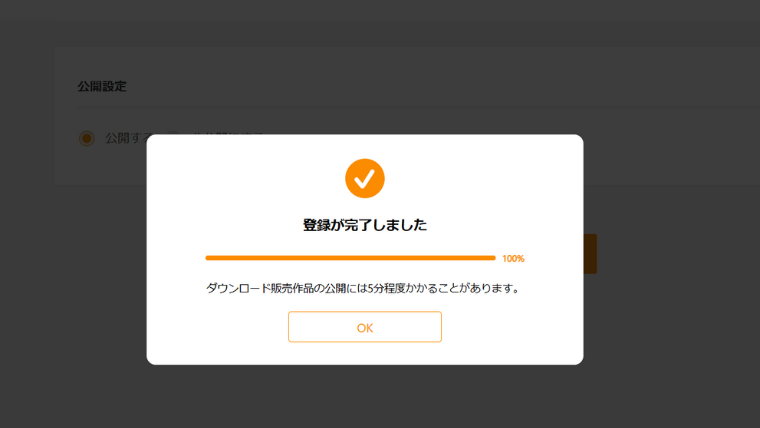Click the 公開設定 section heading
This screenshot has height=428, width=760.
pos(102,86)
